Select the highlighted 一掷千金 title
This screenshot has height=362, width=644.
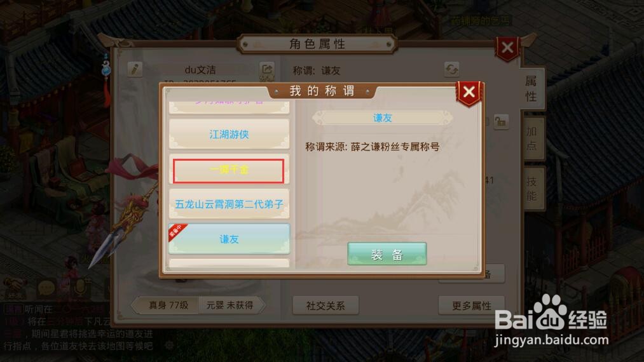(228, 171)
